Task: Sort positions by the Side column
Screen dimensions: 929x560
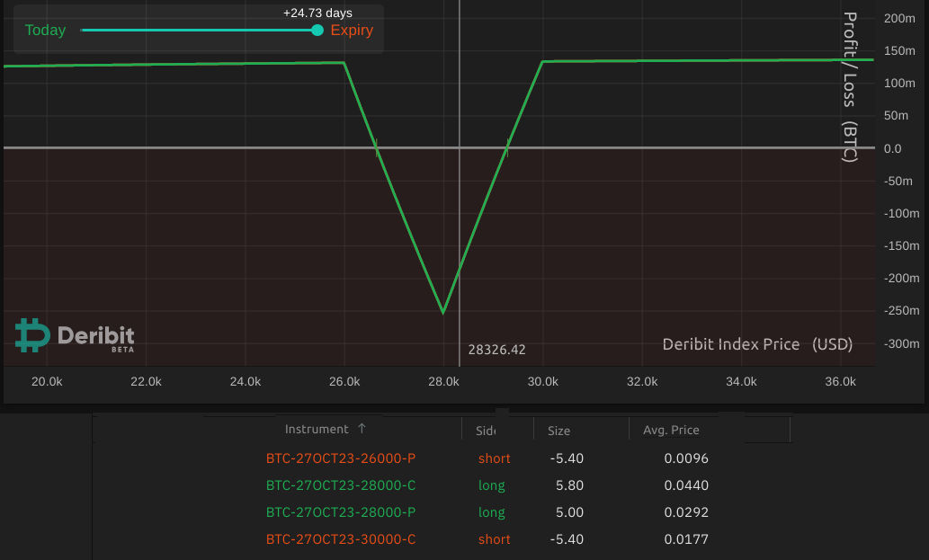Action: 486,429
